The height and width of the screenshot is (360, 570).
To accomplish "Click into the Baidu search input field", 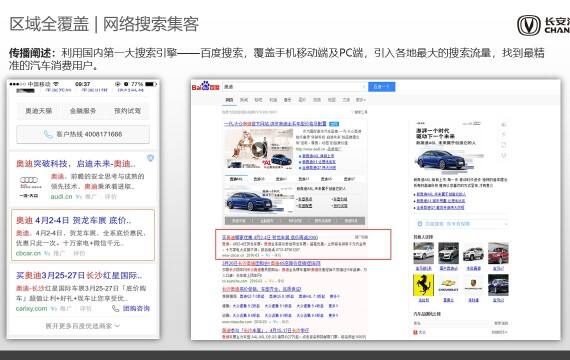I will click(294, 87).
